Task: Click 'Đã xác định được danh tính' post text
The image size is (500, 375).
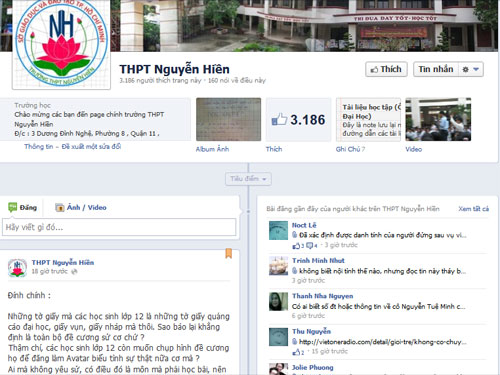Action: [x=382, y=235]
